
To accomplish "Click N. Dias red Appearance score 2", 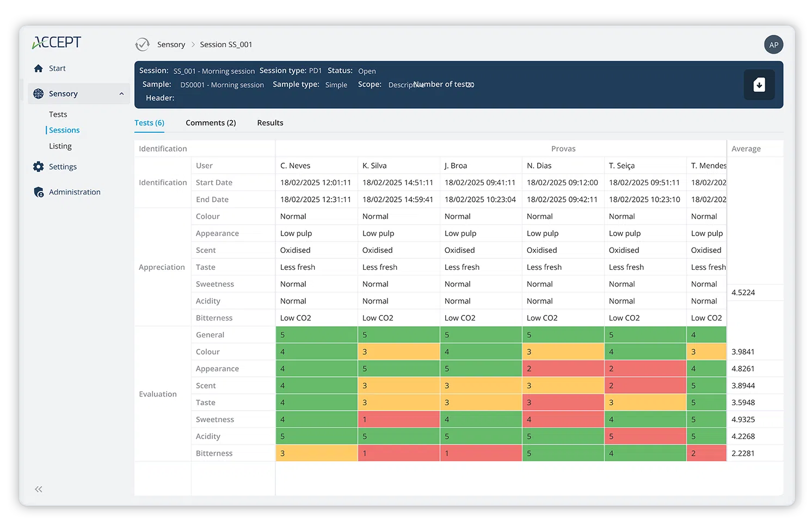I will (x=563, y=368).
